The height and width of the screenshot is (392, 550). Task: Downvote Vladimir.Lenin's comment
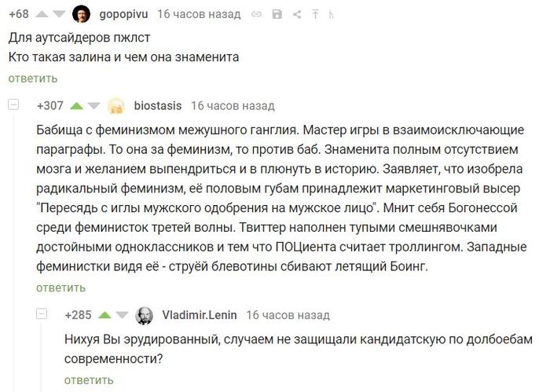point(123,316)
